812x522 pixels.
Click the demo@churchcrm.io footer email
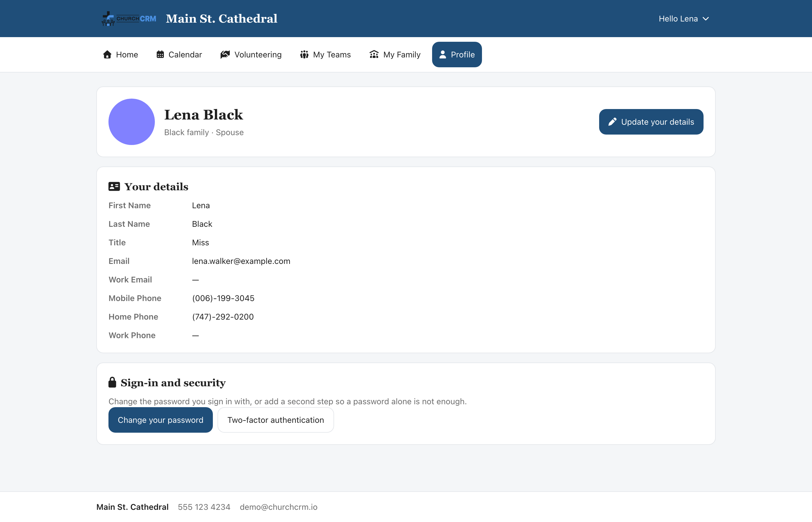click(x=279, y=507)
